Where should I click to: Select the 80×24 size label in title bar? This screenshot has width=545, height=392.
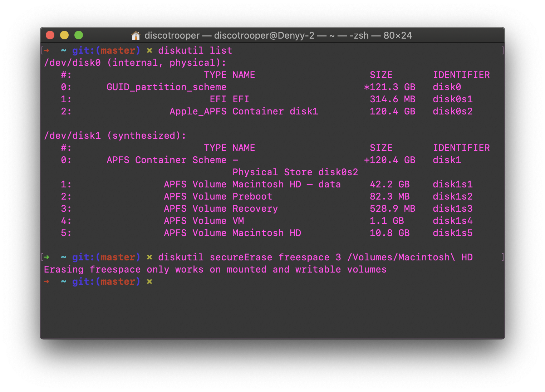398,35
